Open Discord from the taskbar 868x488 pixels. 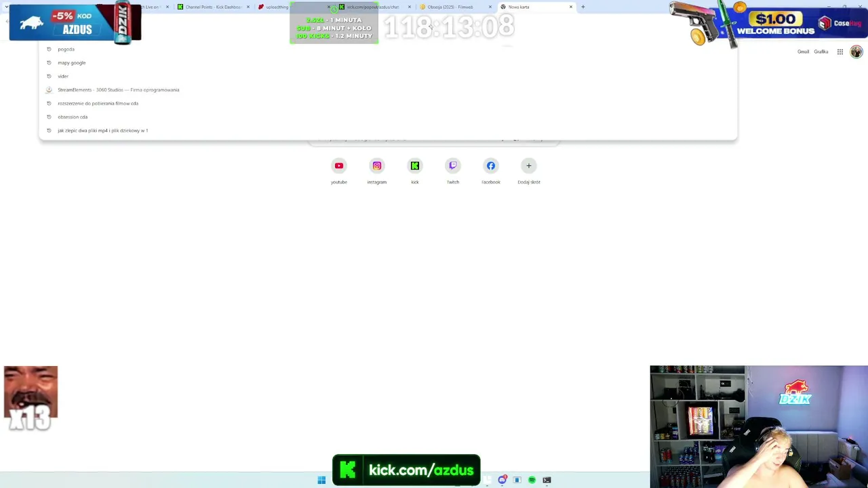(x=502, y=480)
